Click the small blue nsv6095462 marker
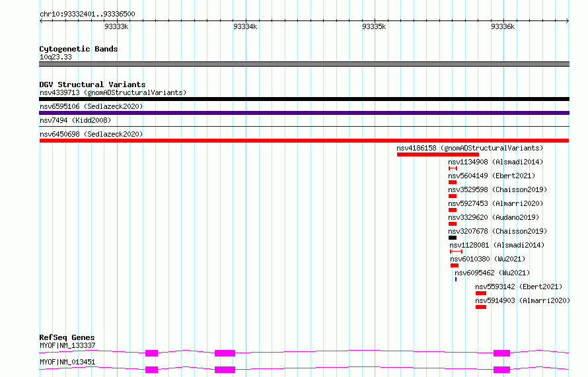The width and height of the screenshot is (588, 377). coord(456,279)
